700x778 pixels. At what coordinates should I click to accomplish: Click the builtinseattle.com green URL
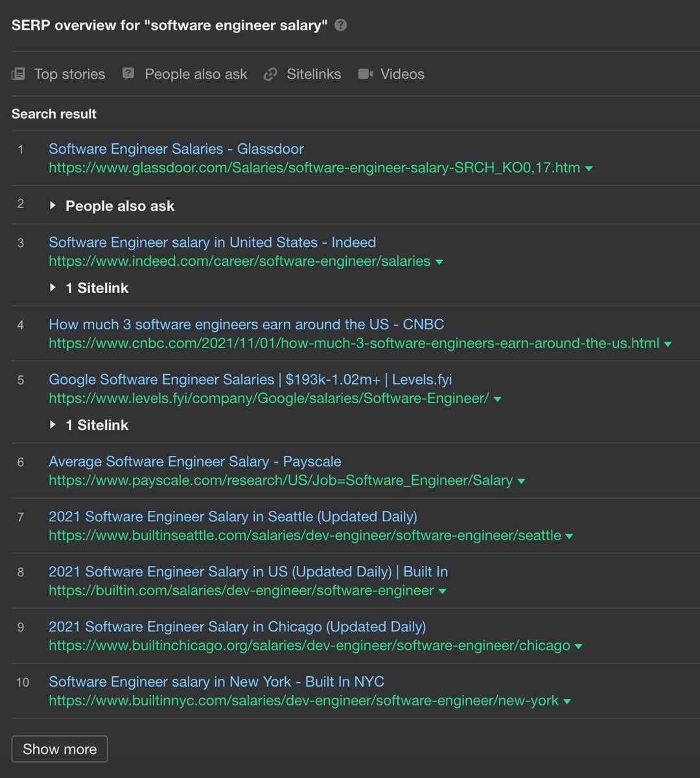click(x=305, y=536)
